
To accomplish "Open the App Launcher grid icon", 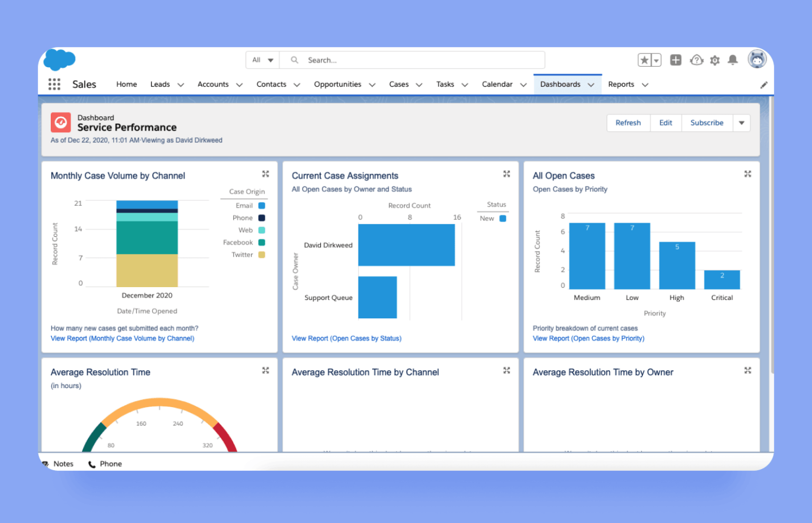I will [54, 84].
